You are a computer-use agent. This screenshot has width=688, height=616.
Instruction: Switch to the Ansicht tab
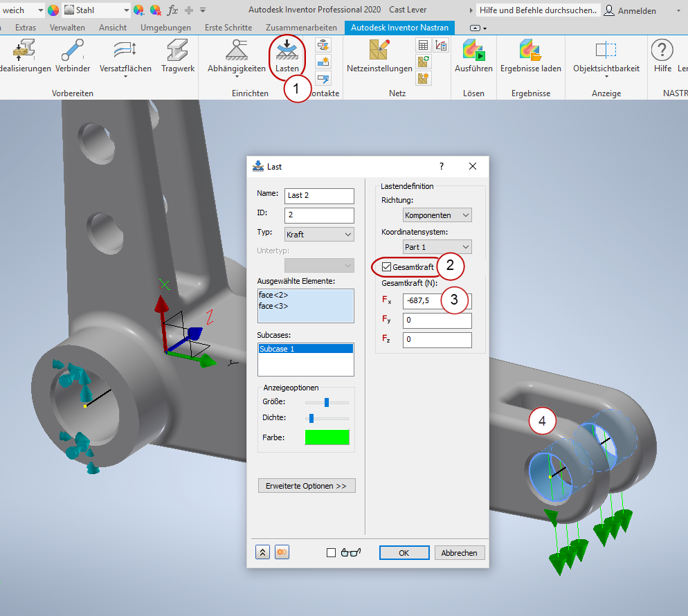coord(113,28)
